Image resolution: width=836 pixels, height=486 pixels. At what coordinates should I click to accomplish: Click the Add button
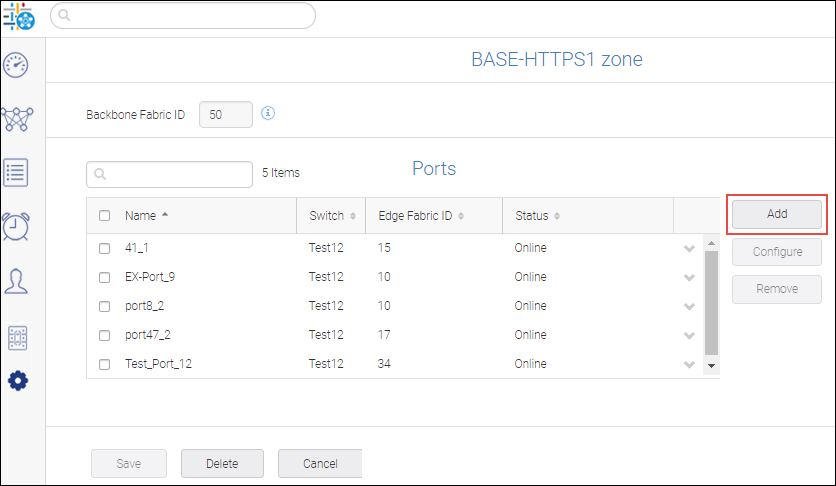click(777, 214)
